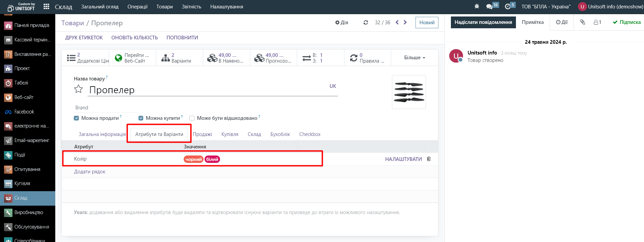The height and width of the screenshot is (242, 644).
Task: Click the favorite star next to Пропелер
Action: [x=79, y=89]
